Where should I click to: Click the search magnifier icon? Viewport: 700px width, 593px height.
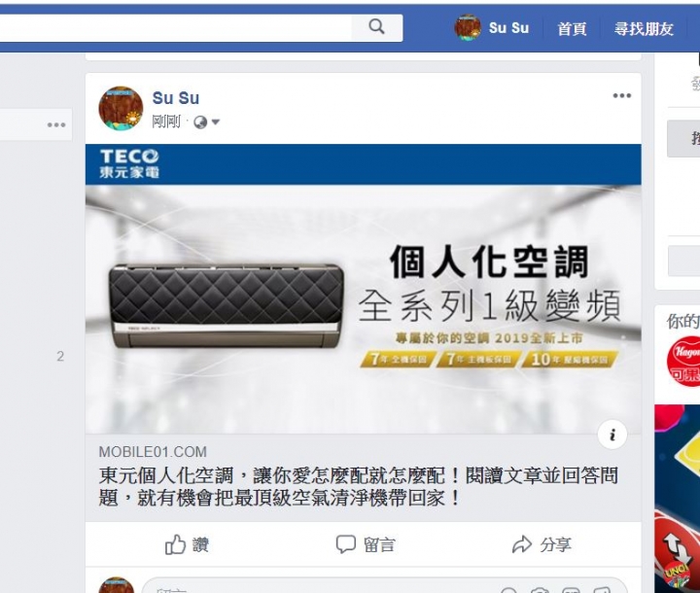(x=376, y=27)
